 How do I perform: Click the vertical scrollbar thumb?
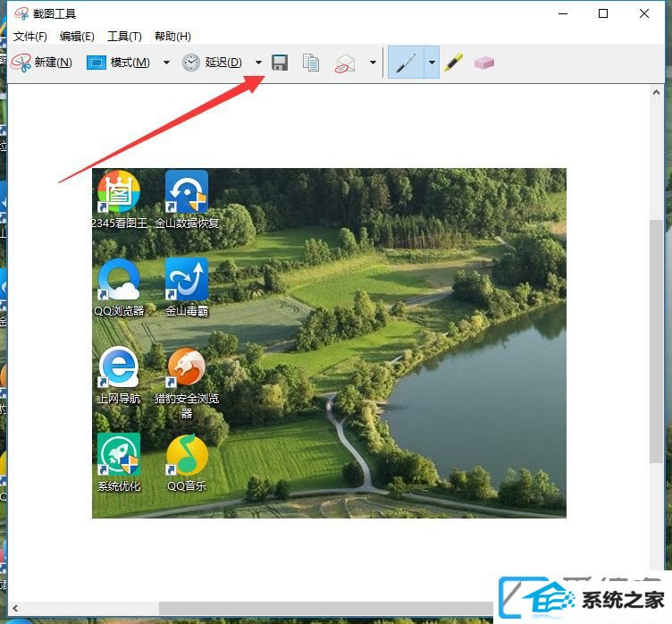(x=656, y=342)
